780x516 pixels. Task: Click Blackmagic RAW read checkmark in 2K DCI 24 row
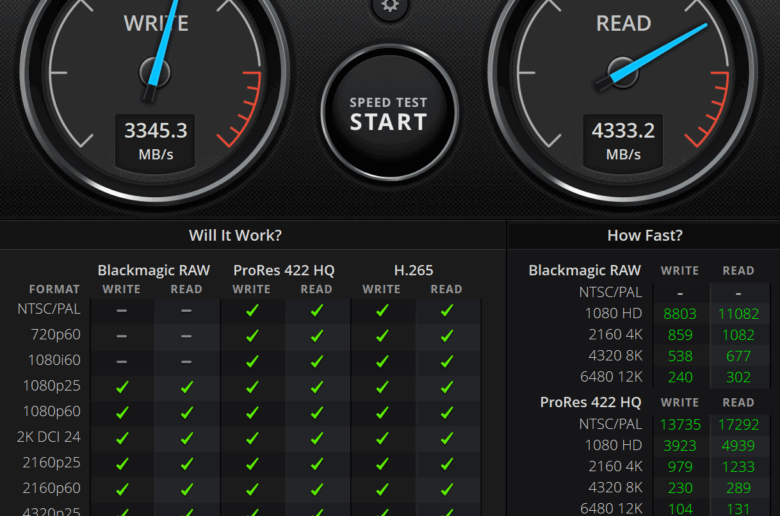pyautogui.click(x=187, y=438)
